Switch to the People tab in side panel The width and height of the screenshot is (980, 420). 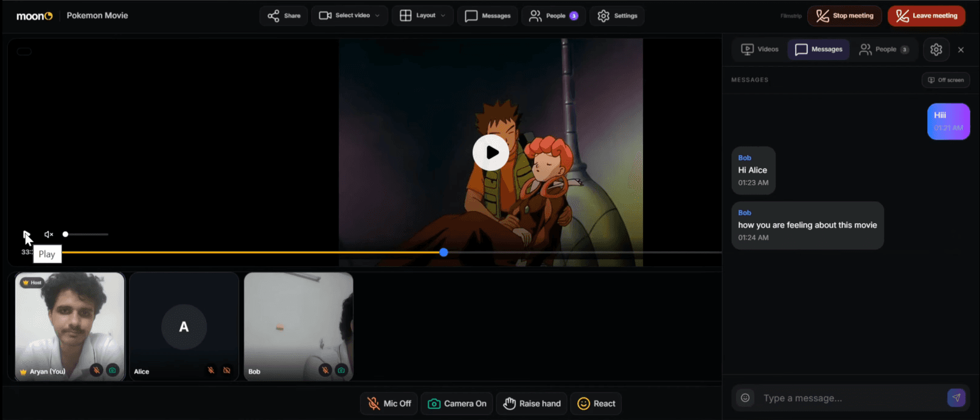pyautogui.click(x=884, y=49)
